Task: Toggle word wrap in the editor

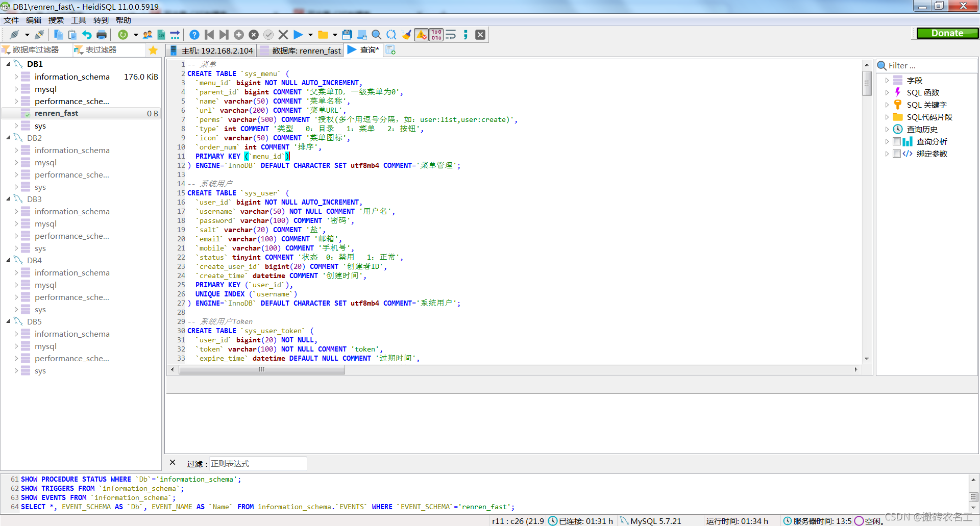Action: coord(451,35)
